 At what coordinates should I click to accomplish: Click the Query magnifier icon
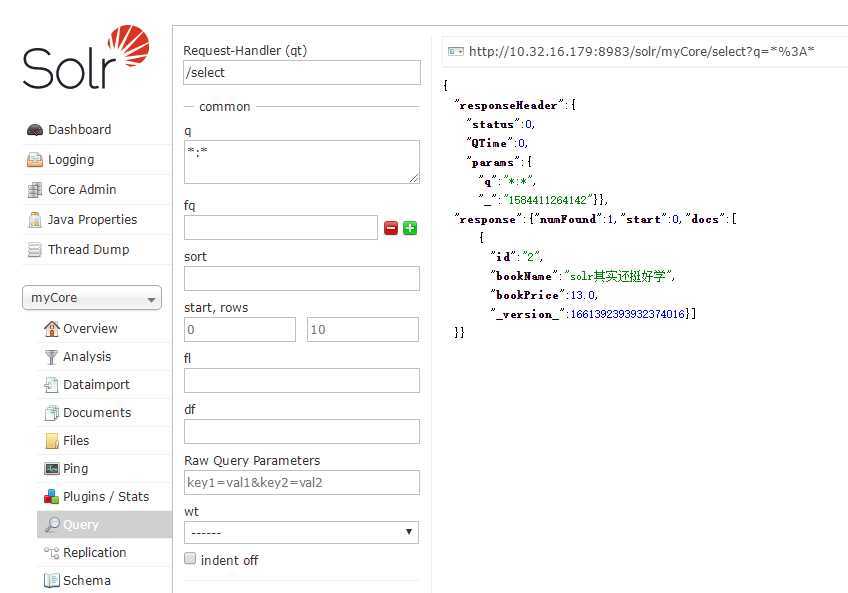pos(52,524)
